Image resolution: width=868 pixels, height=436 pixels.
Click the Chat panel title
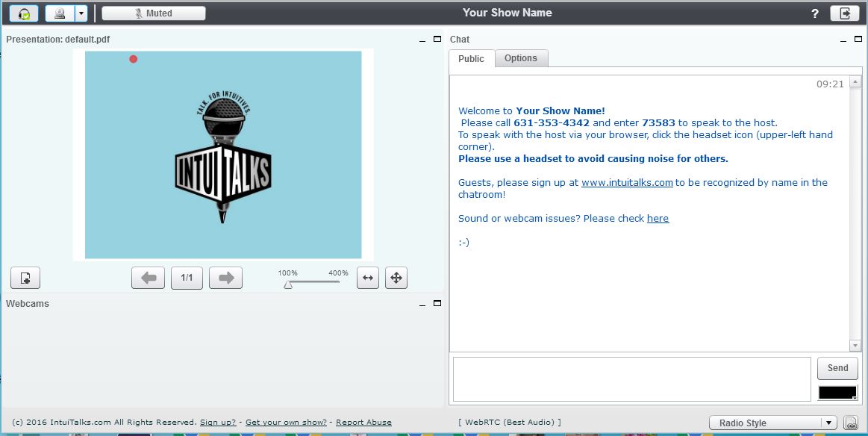[460, 40]
